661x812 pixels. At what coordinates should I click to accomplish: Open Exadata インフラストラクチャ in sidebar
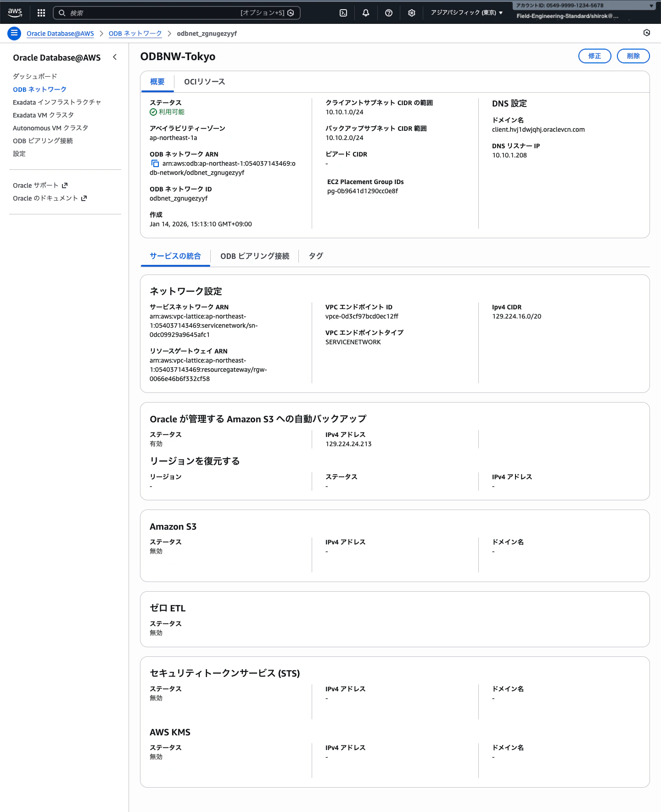[57, 102]
